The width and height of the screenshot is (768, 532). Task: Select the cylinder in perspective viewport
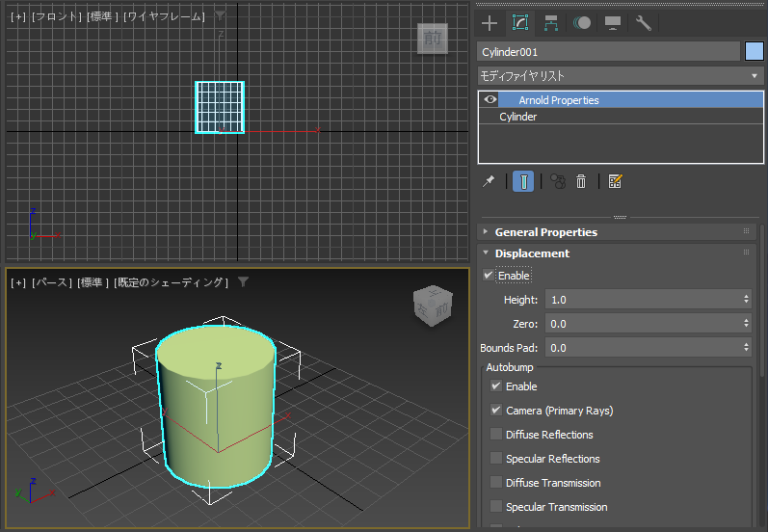click(x=216, y=407)
